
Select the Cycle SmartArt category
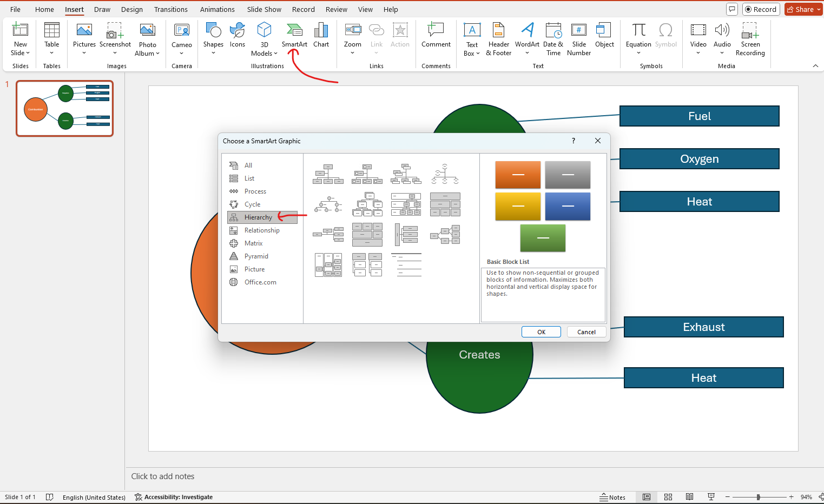253,204
